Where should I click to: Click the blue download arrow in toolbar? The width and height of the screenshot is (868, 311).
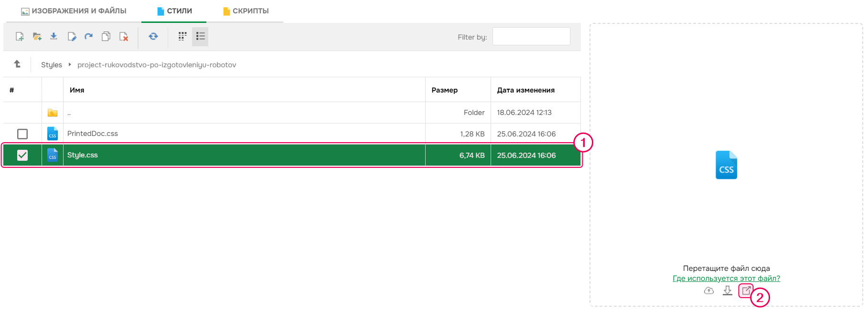click(x=54, y=36)
